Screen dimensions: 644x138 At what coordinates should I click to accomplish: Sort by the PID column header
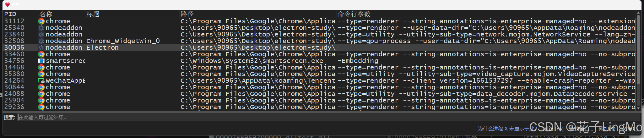point(20,14)
